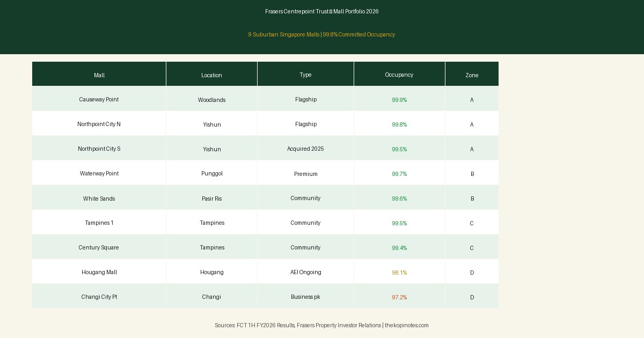Screen dimensions: 644x338
Task: Click "Tampines" location in the Century Square row
Action: point(212,247)
